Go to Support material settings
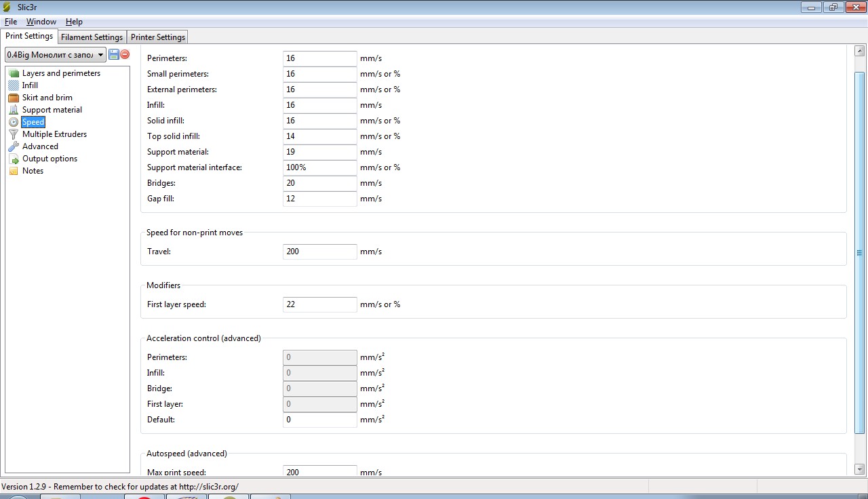 click(x=52, y=110)
